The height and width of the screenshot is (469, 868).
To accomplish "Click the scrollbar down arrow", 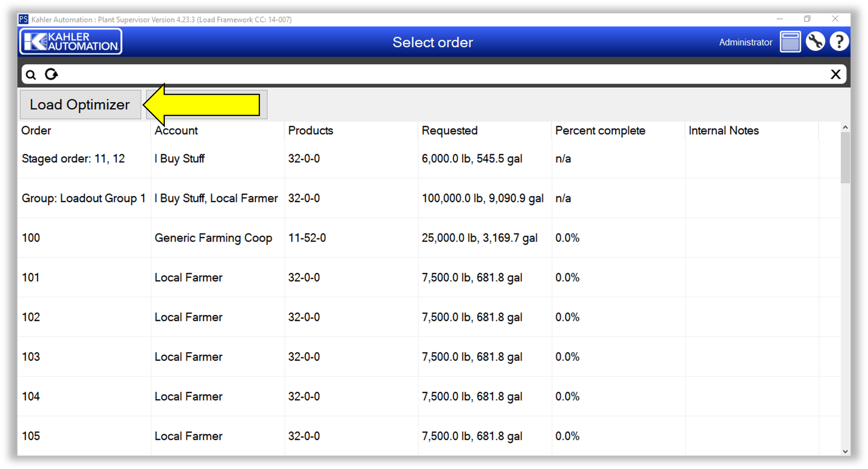I will [845, 452].
